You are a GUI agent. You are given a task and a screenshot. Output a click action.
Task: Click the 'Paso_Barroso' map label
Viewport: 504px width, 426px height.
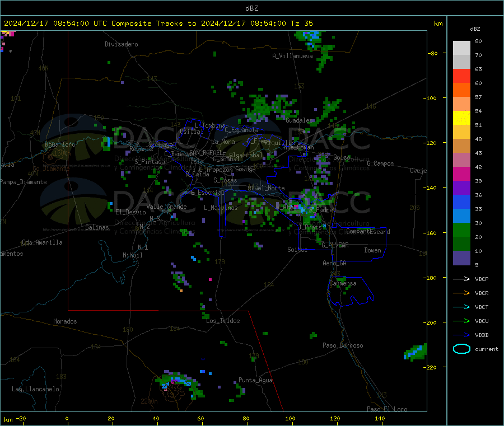[x=343, y=345]
